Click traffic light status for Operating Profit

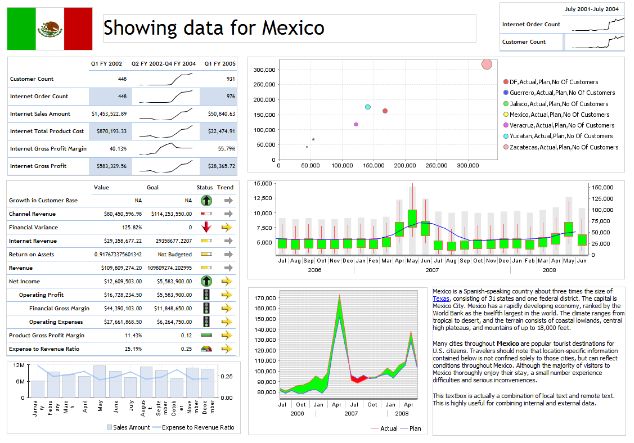206,295
